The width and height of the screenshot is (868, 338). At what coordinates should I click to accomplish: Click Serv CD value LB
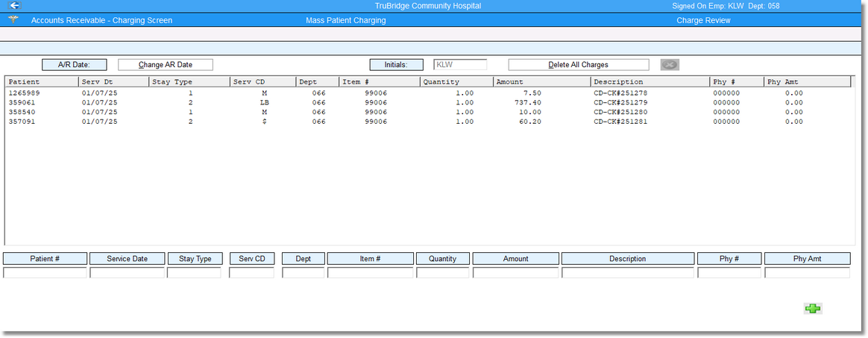click(x=264, y=102)
